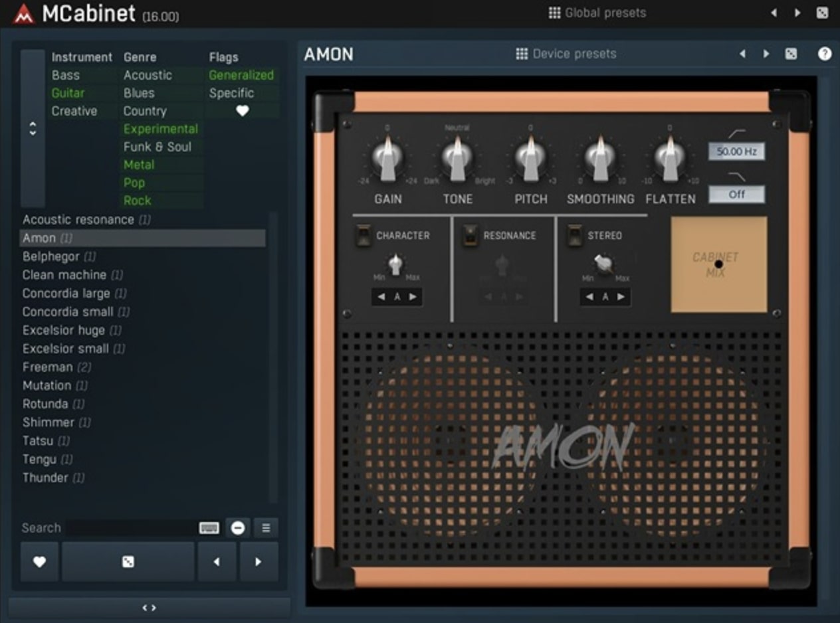Screen dimensions: 840x623
Task: Toggle the Guitar instrument filter
Action: (68, 93)
